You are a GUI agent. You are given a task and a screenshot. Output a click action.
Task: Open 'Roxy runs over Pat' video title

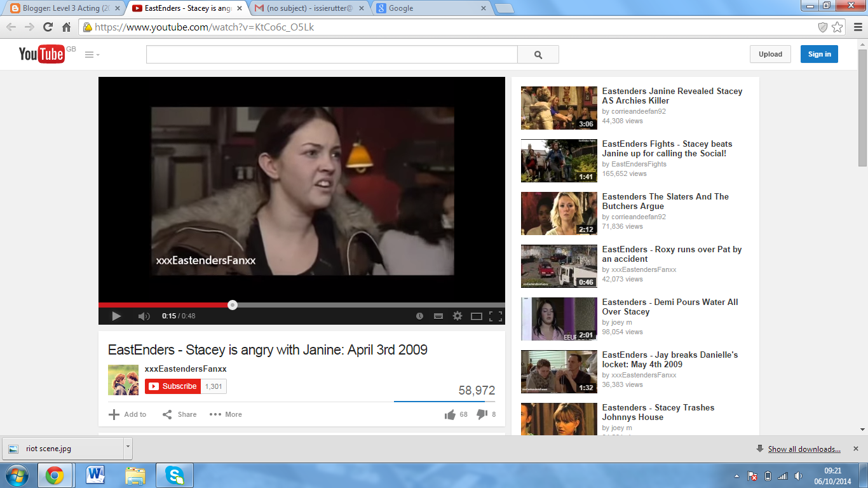(x=672, y=254)
